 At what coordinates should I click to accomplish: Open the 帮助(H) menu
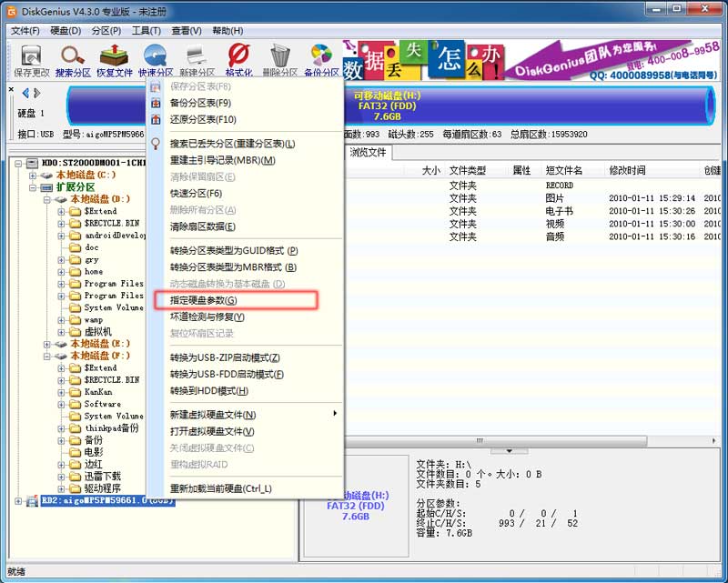click(227, 31)
